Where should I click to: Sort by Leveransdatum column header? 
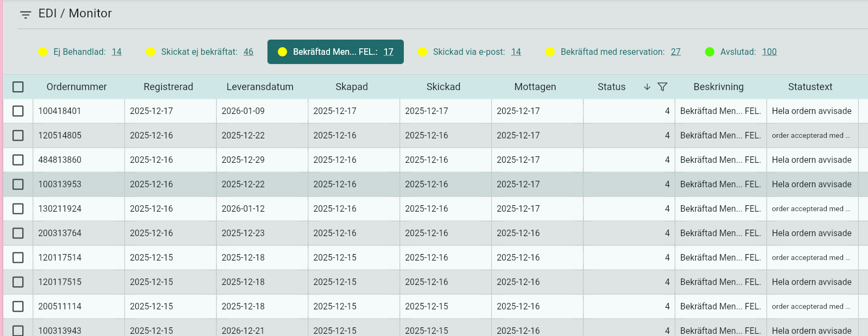260,87
